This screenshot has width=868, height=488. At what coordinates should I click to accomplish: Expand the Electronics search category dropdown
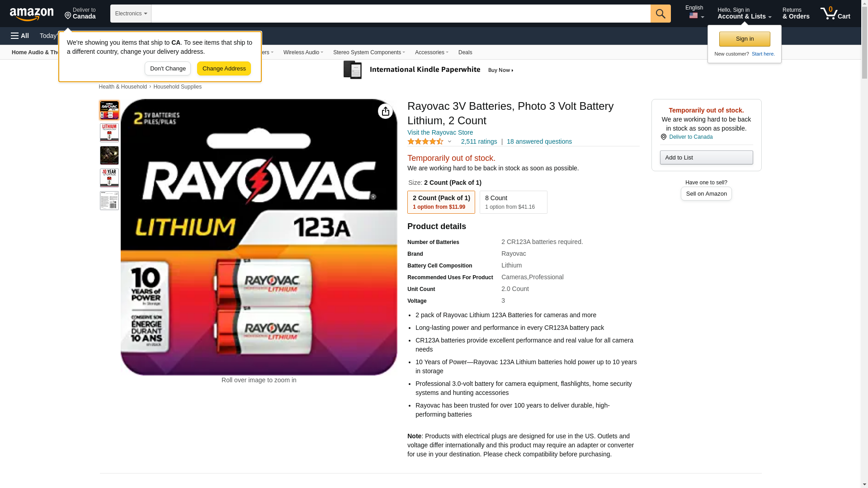tap(131, 14)
